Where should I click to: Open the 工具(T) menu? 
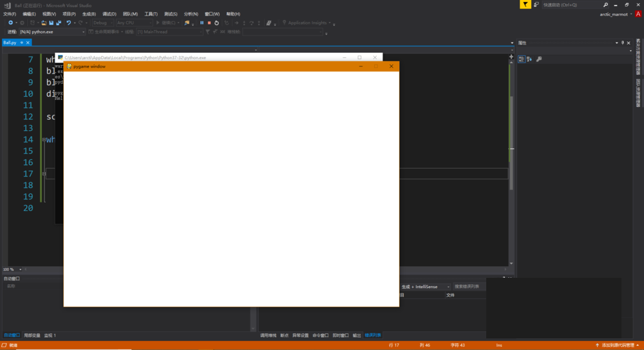(151, 14)
